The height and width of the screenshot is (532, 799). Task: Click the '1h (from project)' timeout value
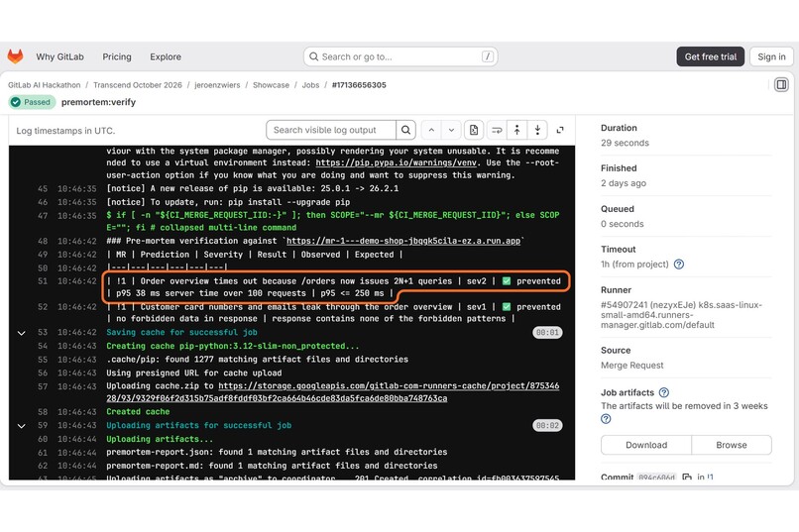pyautogui.click(x=634, y=265)
